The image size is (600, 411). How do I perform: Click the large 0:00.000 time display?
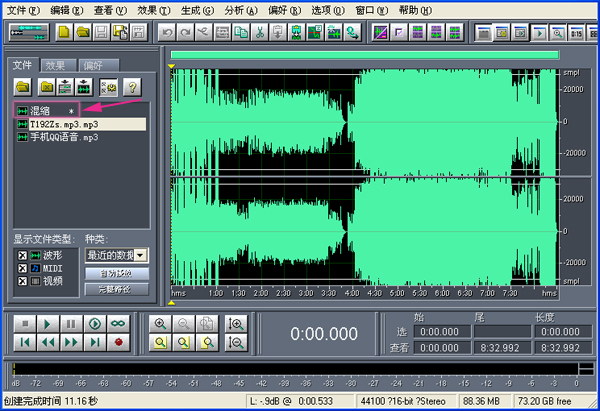(324, 334)
